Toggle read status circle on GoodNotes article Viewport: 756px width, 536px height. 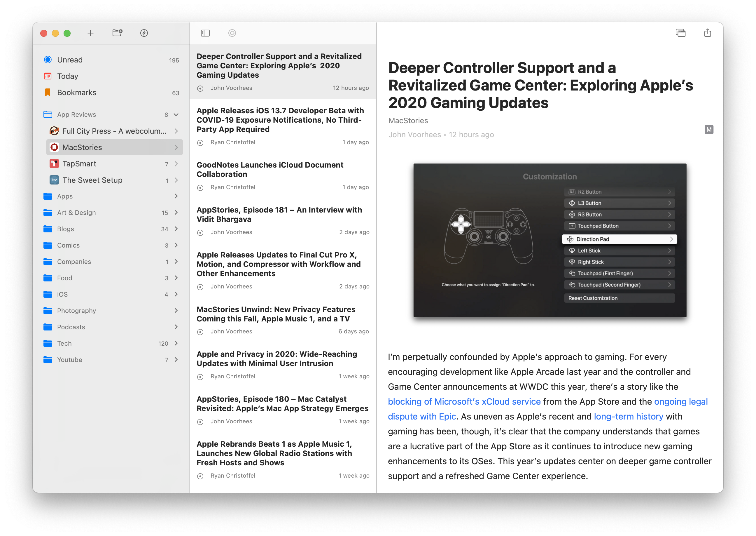[200, 188]
